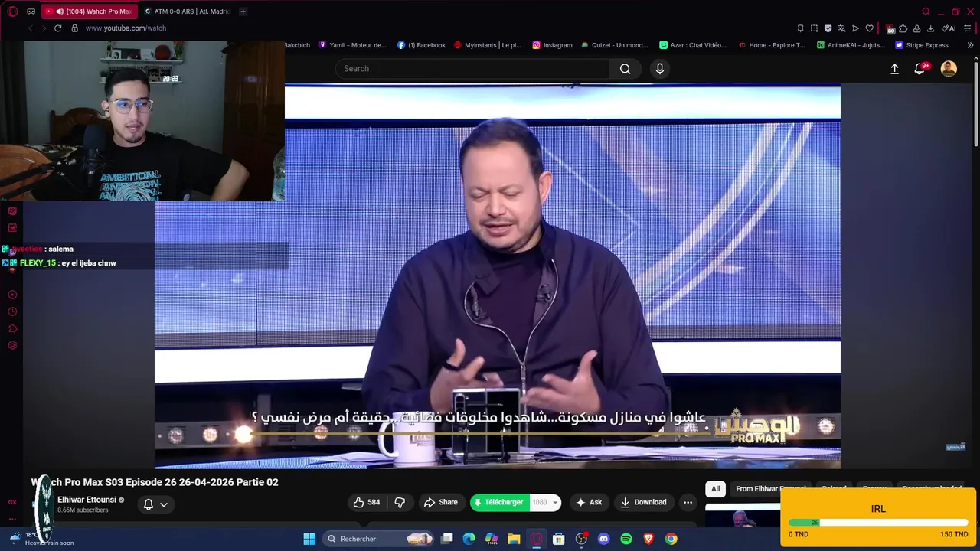The width and height of the screenshot is (980, 551).
Task: Open the tab islands workspace icon
Action: [x=31, y=11]
